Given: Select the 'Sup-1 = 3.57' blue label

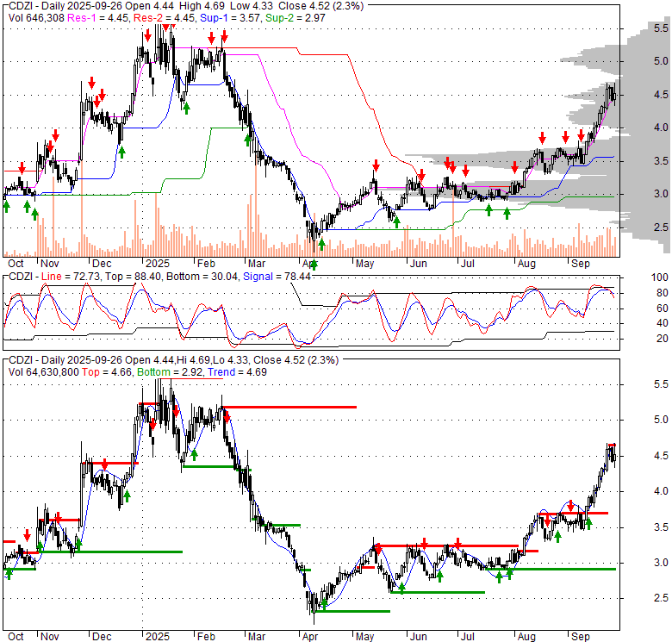Looking at the screenshot, I should click(231, 18).
